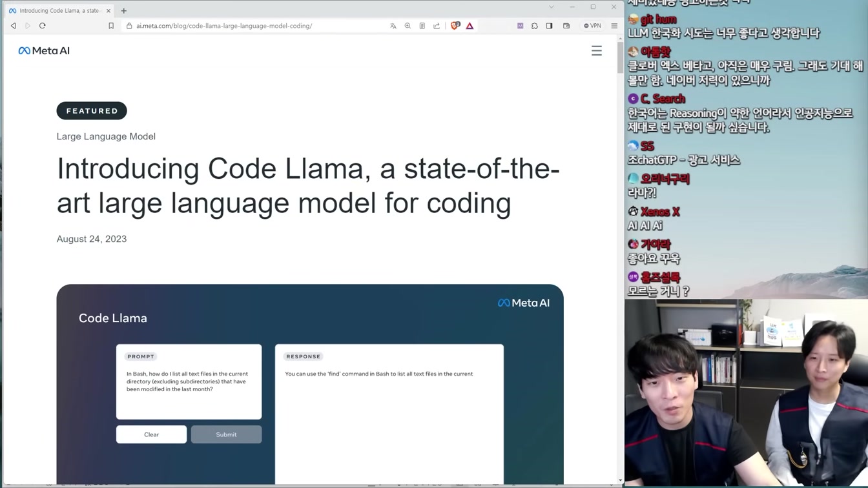This screenshot has width=868, height=488.
Task: Click the RESPONSE label
Action: [x=303, y=356]
